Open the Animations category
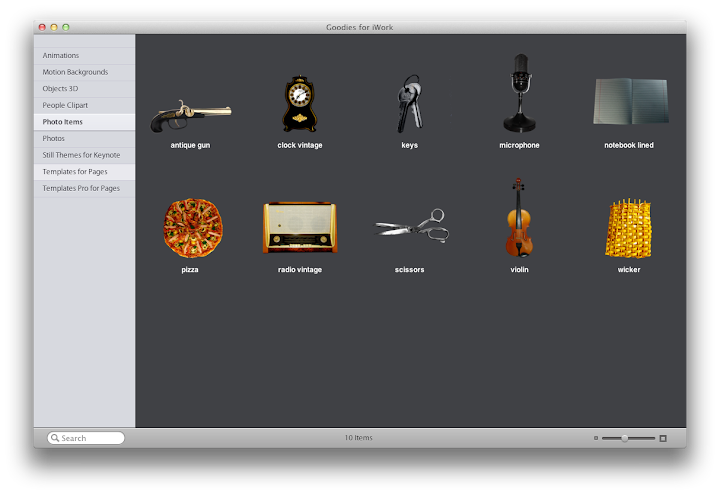Image resolution: width=720 pixels, height=495 pixels. [x=84, y=56]
